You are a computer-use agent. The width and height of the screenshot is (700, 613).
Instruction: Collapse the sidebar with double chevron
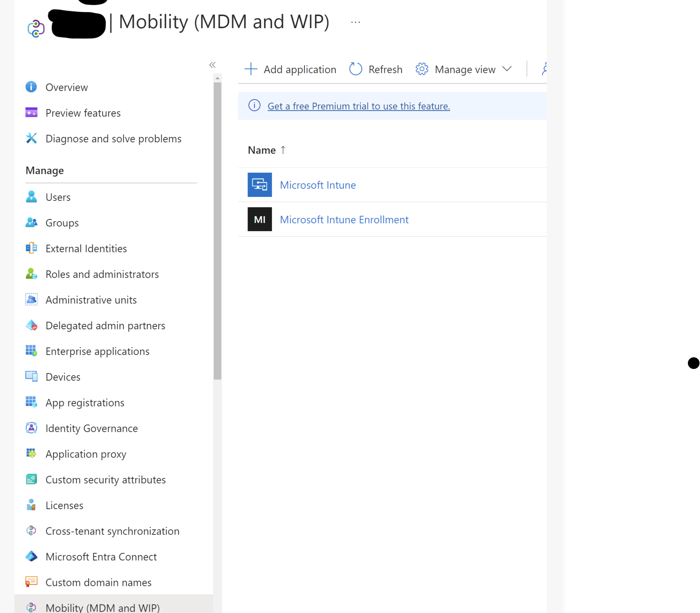[213, 65]
